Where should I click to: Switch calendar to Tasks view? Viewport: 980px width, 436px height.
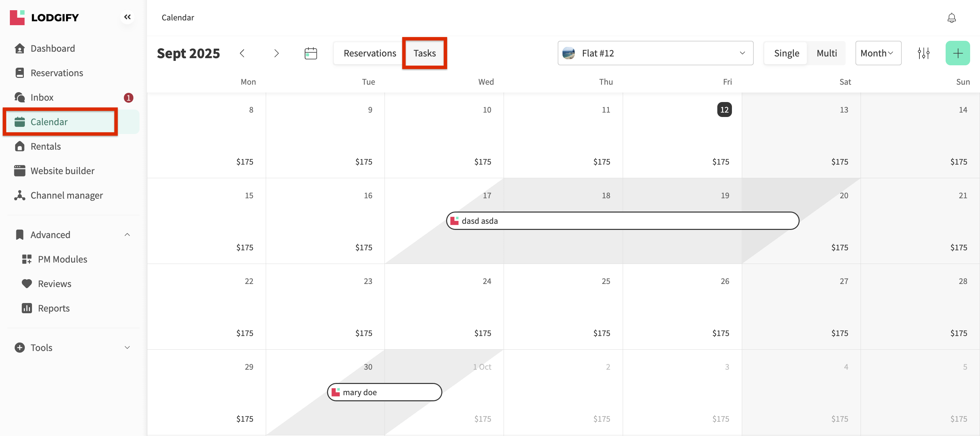click(424, 53)
